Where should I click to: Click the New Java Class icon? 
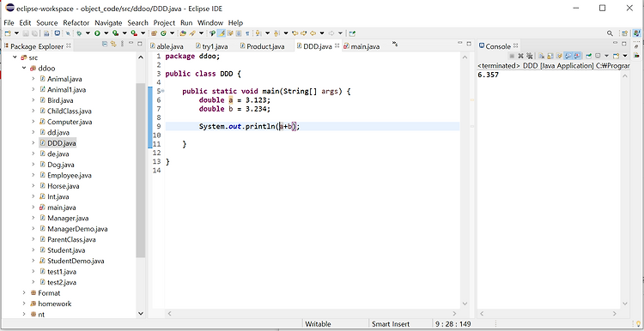[163, 33]
